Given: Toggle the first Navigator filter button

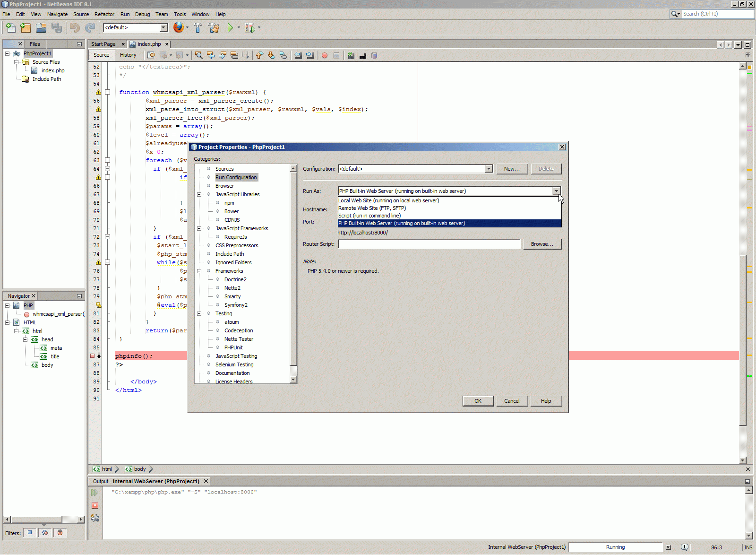Looking at the screenshot, I should tap(30, 533).
